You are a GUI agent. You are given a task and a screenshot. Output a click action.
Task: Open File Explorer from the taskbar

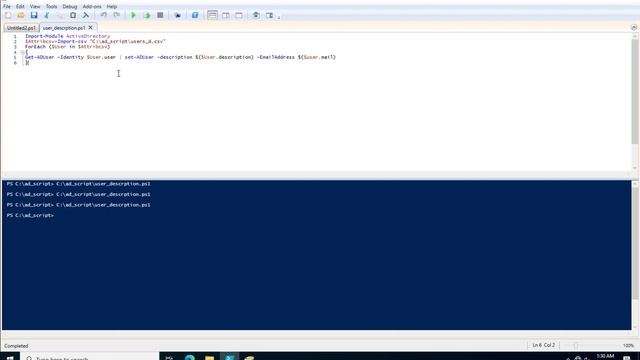coord(210,358)
